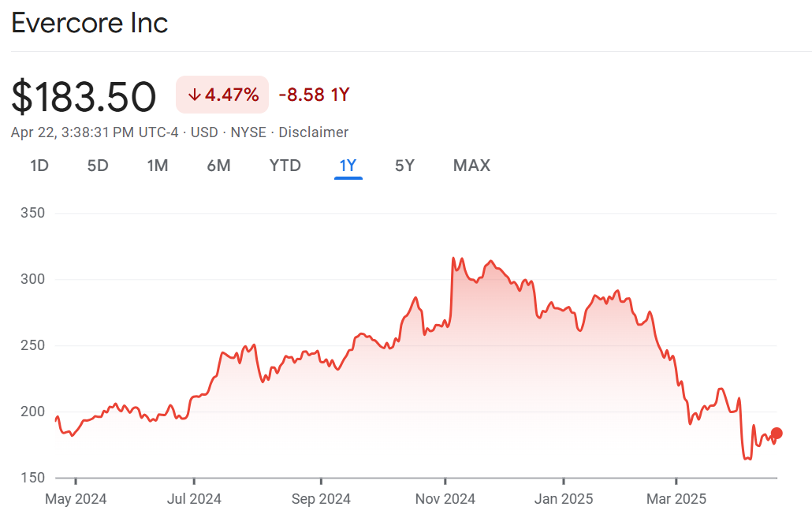
Task: Show the 1M chart range
Action: (158, 166)
